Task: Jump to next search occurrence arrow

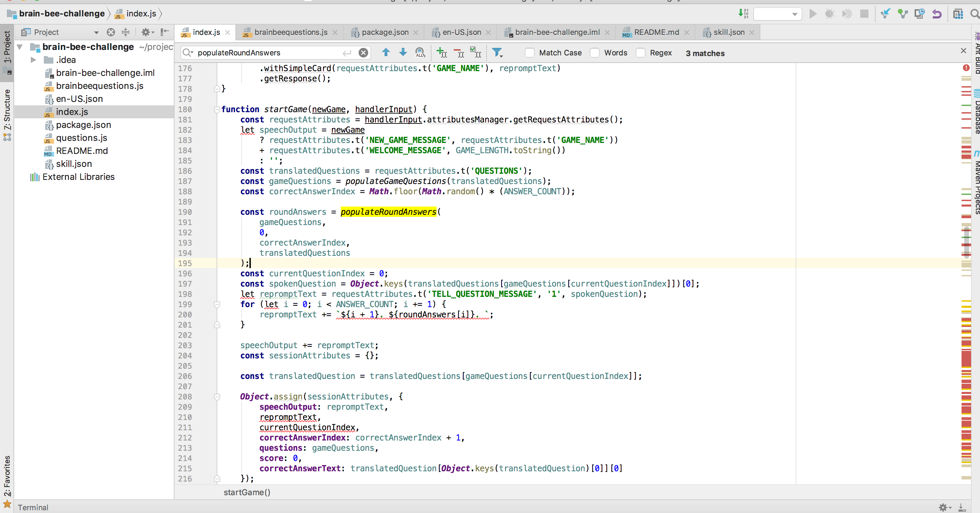Action: [x=403, y=52]
